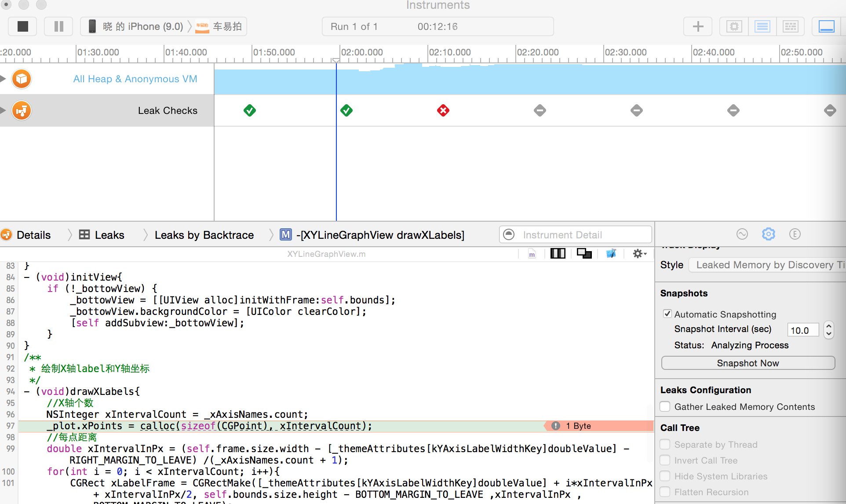Open the Record Settings inspector tab

coord(742,234)
